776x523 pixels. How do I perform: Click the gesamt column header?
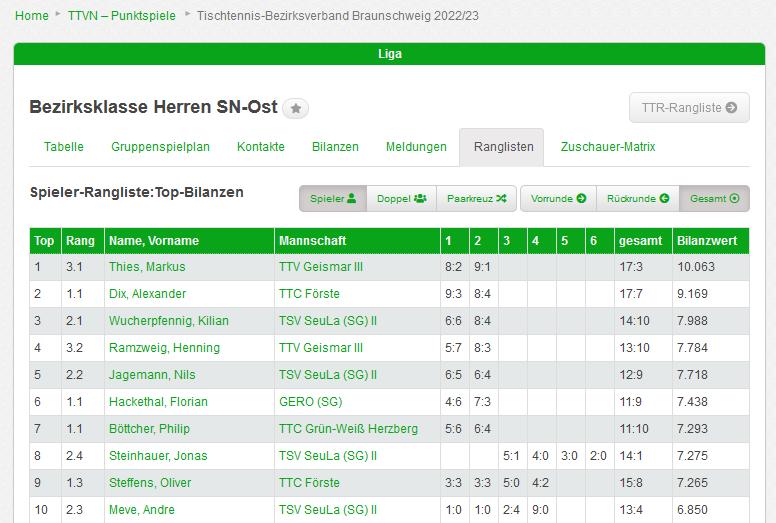[x=643, y=241]
